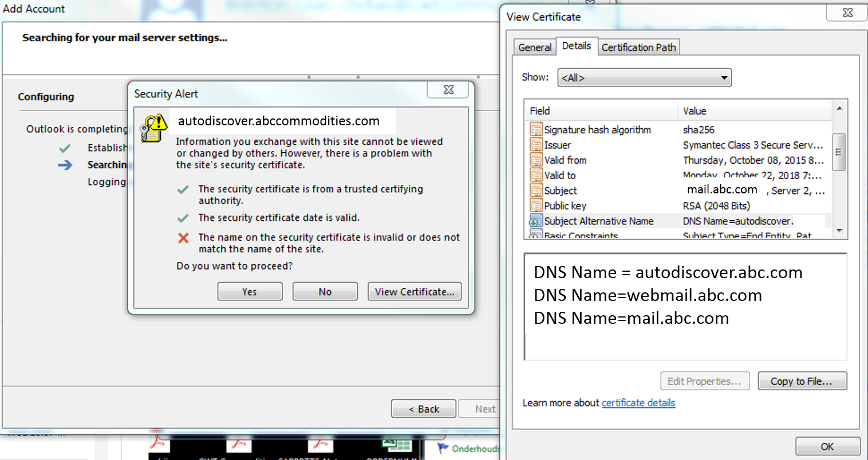
Task: Click the Subject field icon
Action: click(536, 191)
